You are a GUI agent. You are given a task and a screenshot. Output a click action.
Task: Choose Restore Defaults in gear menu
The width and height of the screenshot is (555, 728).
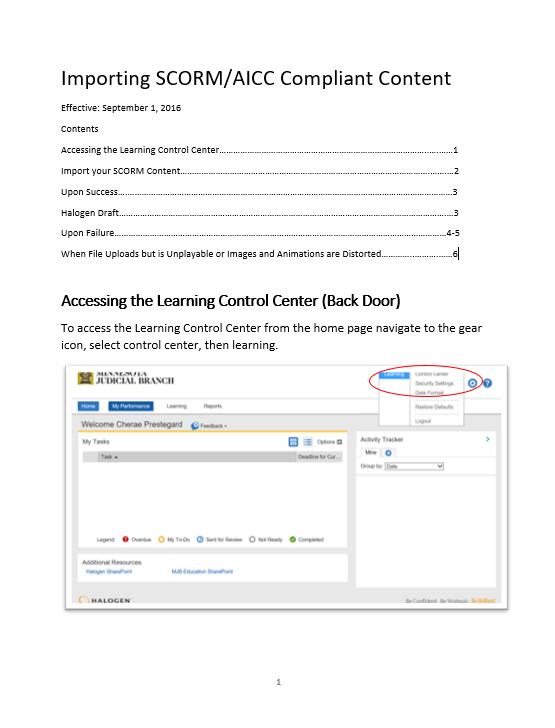click(434, 407)
